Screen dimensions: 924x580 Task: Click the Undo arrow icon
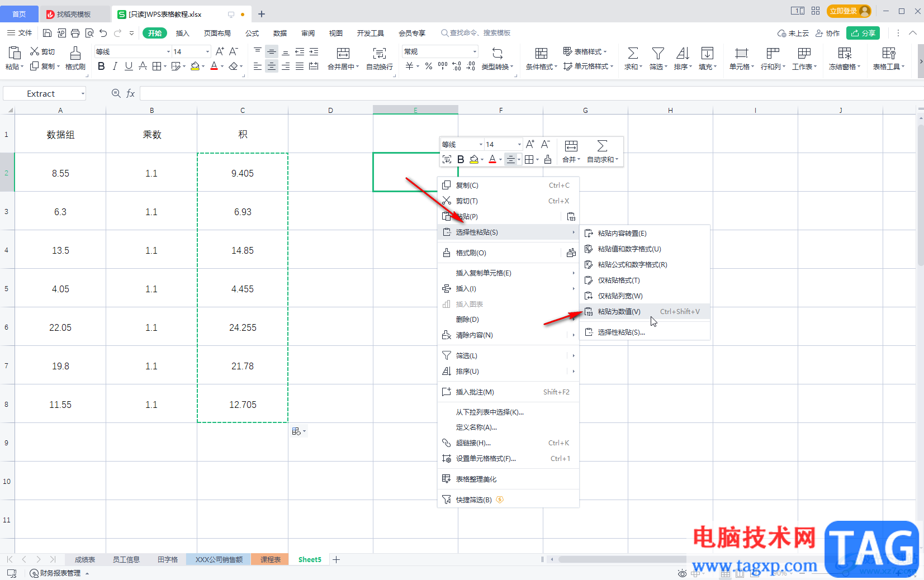pos(103,33)
